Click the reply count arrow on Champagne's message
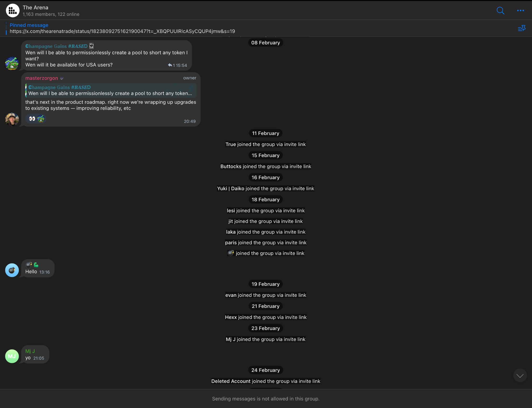The image size is (532, 408). point(170,65)
